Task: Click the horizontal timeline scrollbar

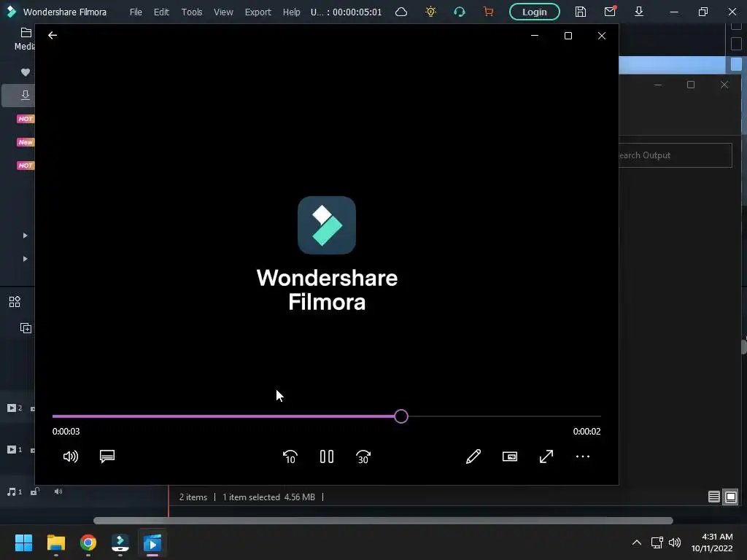Action: tap(383, 521)
